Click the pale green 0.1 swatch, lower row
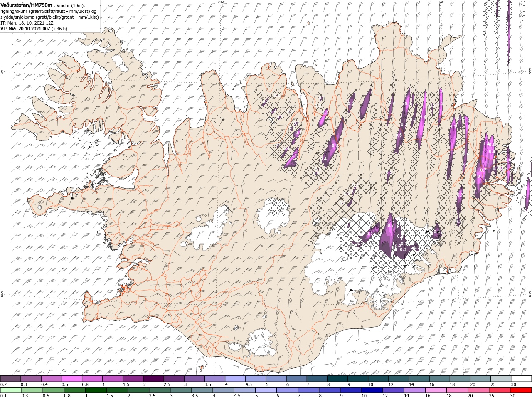Image resolution: width=532 pixels, height=399 pixels. click(x=11, y=390)
